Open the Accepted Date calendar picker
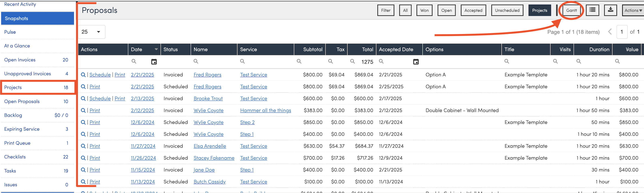 pyautogui.click(x=416, y=62)
